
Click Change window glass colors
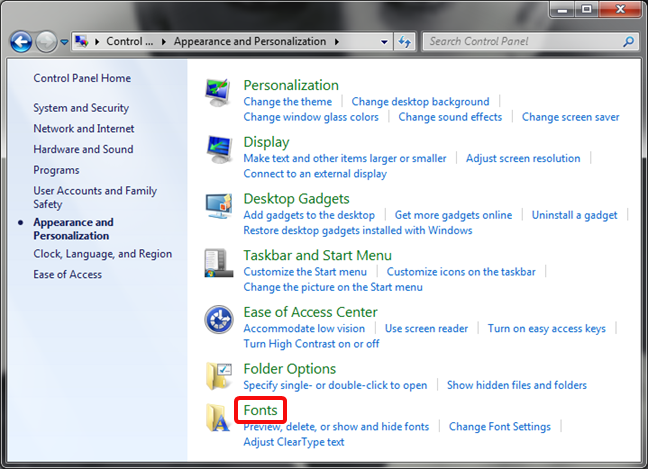point(311,117)
